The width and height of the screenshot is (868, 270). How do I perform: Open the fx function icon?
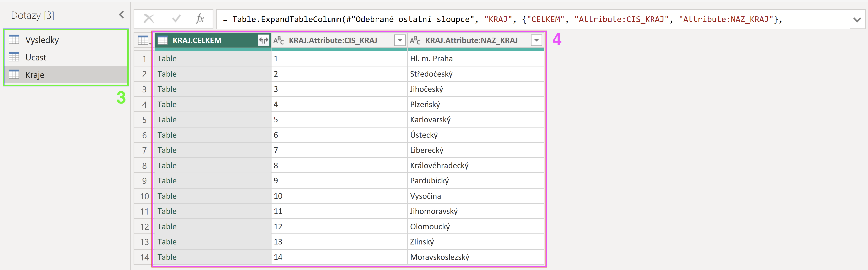pyautogui.click(x=200, y=19)
